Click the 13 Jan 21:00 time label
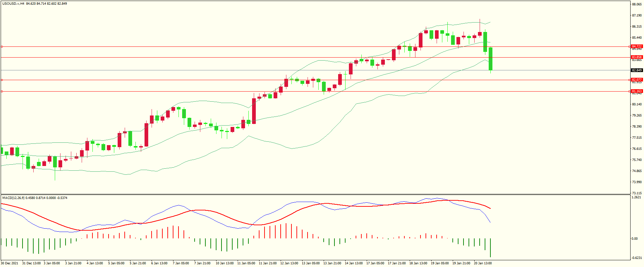The height and width of the screenshot is (267, 644). (332, 263)
